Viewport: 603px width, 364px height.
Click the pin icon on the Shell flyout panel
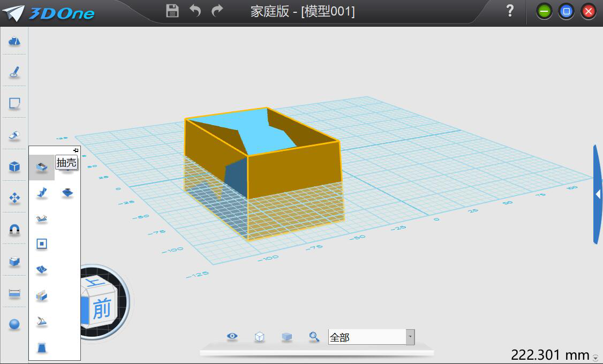tap(76, 150)
